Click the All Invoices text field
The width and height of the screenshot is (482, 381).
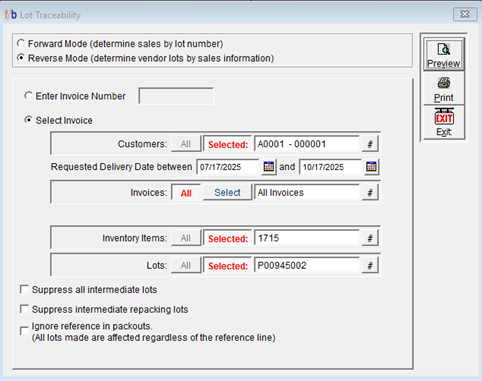tap(307, 193)
